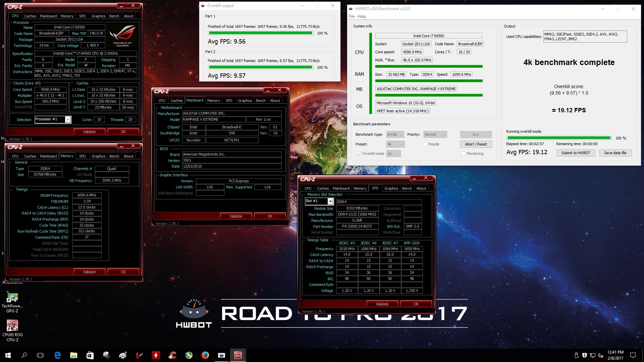Click the green round taskbar icon
The image size is (644, 362).
[189, 355]
